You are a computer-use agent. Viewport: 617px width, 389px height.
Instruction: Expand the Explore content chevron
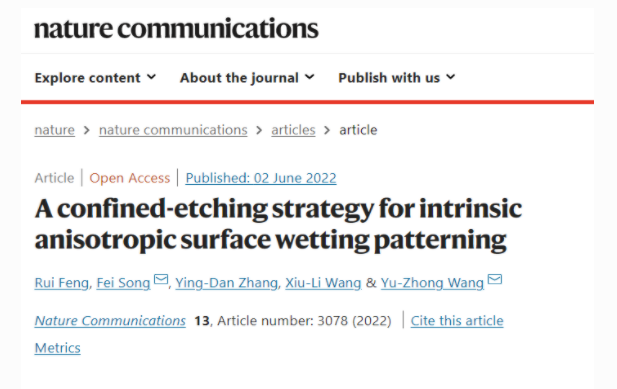coord(152,77)
